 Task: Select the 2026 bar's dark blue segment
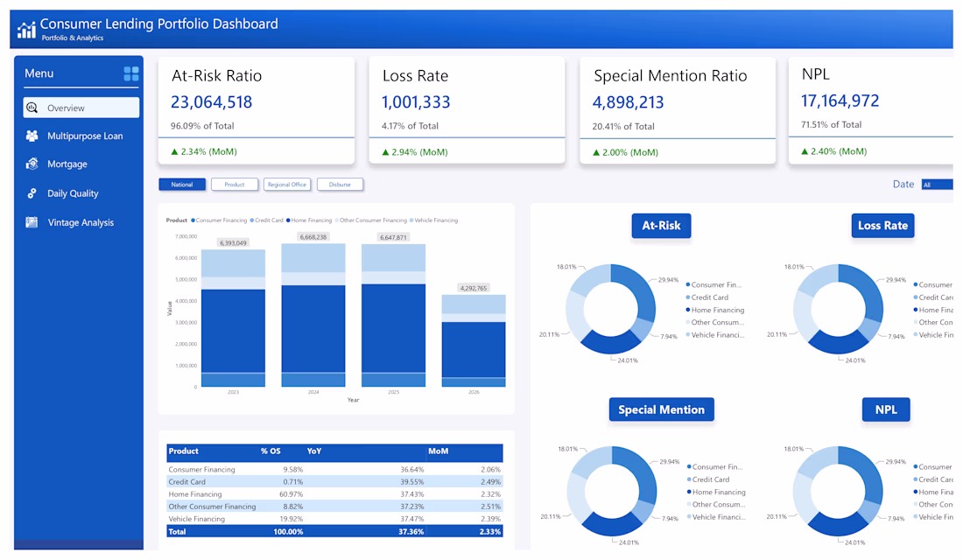click(474, 349)
